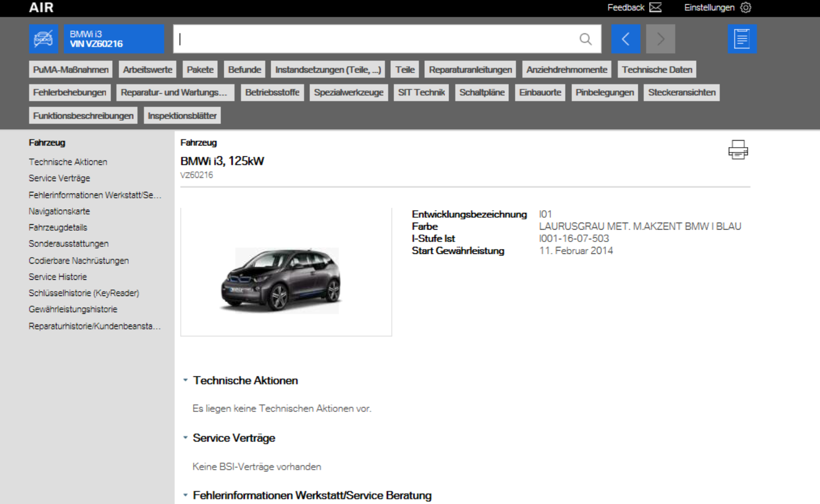
Task: Select Service Historie in sidebar
Action: tap(58, 277)
